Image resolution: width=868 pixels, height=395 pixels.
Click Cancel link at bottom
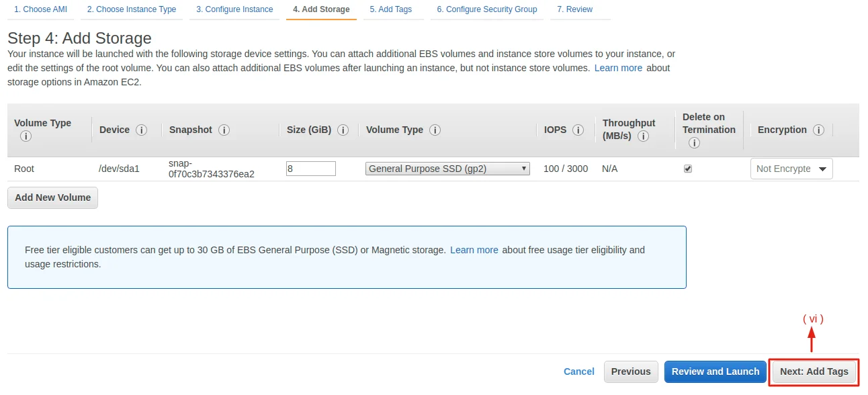point(578,371)
